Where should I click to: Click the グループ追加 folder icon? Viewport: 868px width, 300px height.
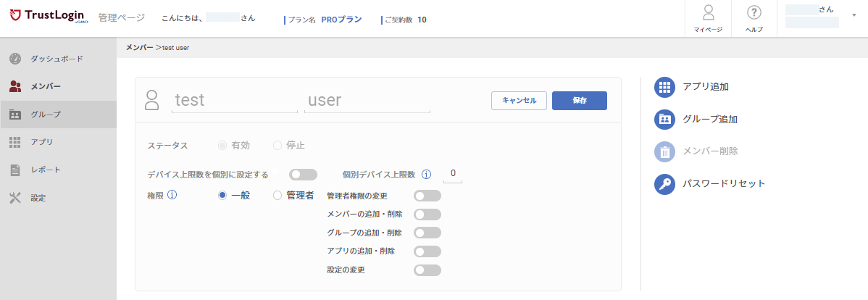(x=665, y=119)
